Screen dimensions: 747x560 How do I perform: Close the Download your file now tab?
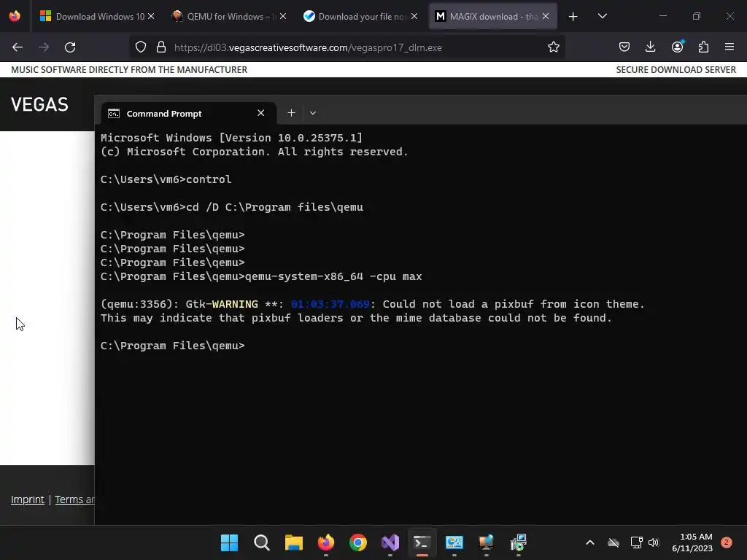point(414,16)
